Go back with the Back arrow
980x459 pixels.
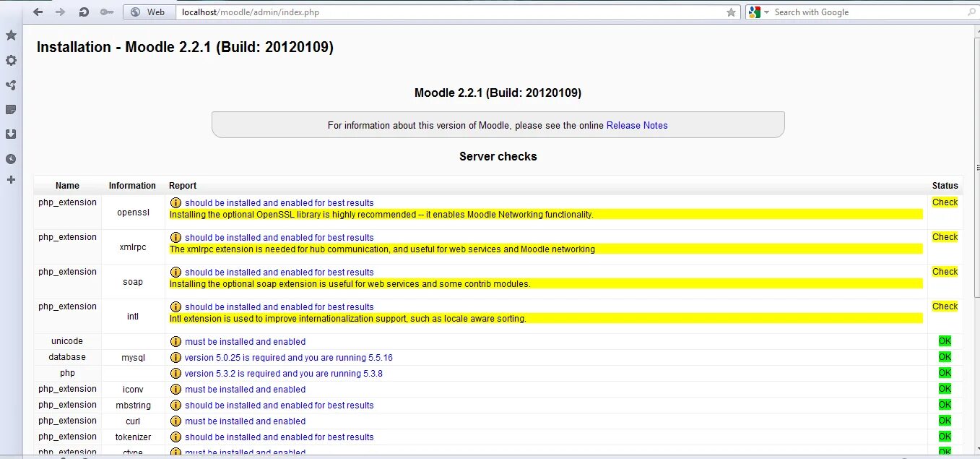click(x=38, y=12)
